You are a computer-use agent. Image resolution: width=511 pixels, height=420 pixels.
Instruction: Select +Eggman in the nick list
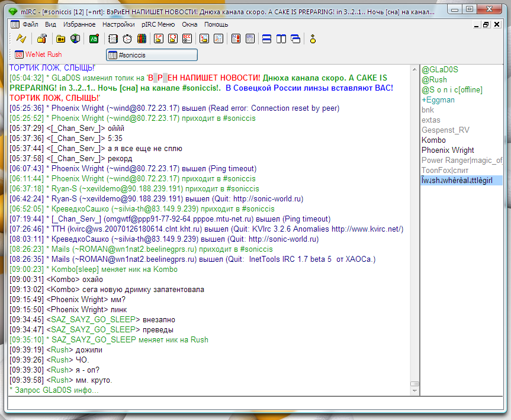(x=438, y=100)
